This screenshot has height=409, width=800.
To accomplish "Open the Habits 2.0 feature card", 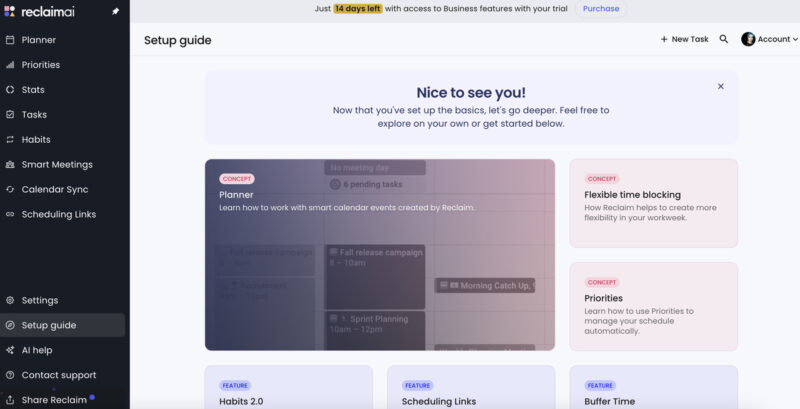I will pos(289,387).
